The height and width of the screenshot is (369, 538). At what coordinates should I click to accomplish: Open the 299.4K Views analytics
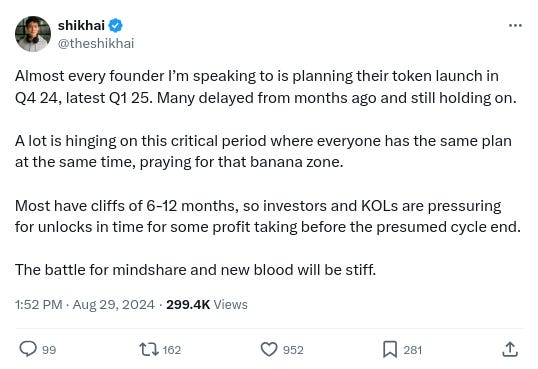[x=207, y=304]
